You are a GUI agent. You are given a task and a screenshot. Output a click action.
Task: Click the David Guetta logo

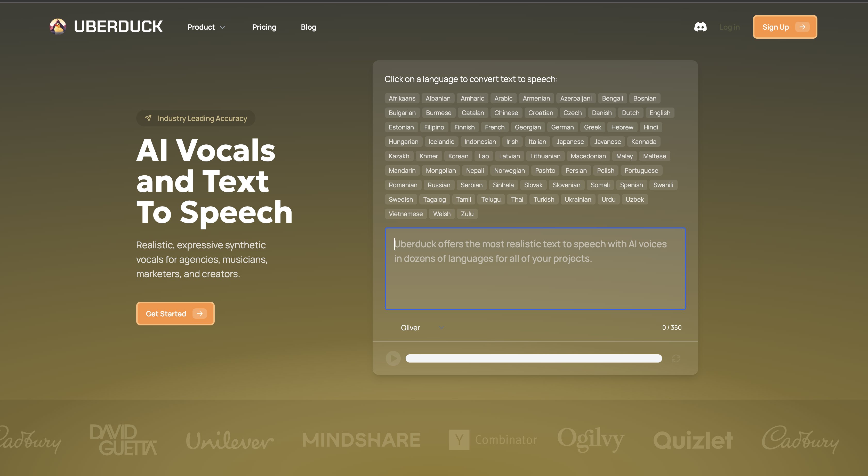point(123,440)
